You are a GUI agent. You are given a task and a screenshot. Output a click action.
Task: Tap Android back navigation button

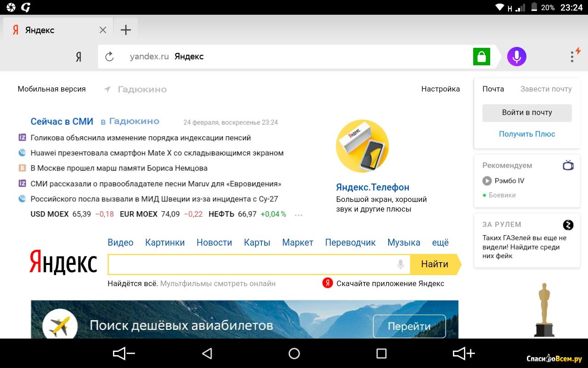point(207,353)
